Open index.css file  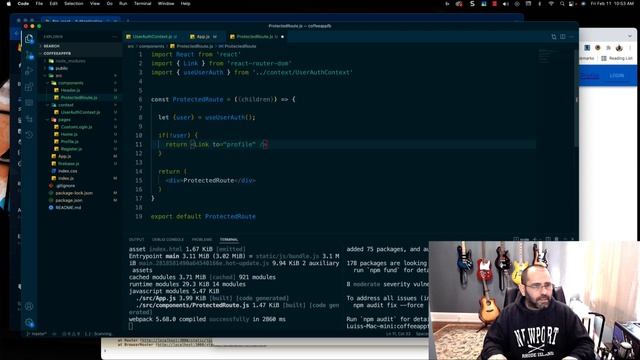[67, 171]
